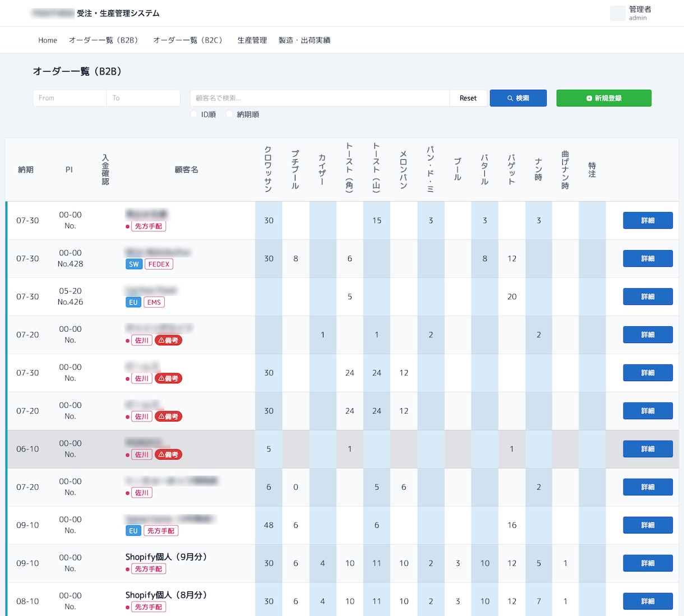Click the 納期 column header

pos(26,170)
